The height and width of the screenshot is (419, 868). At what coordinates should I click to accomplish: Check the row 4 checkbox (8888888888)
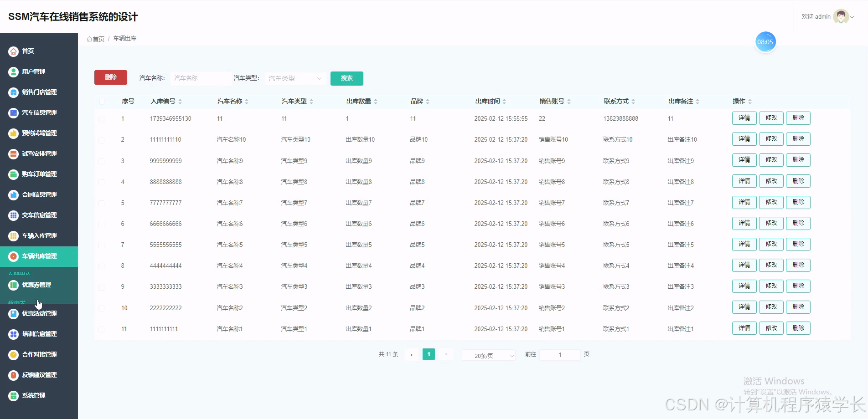pyautogui.click(x=102, y=182)
